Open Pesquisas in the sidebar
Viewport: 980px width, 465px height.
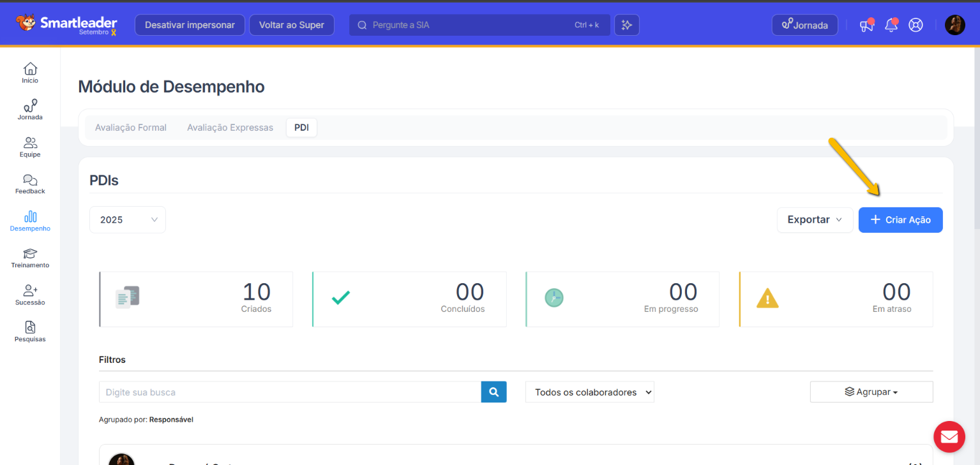[30, 332]
